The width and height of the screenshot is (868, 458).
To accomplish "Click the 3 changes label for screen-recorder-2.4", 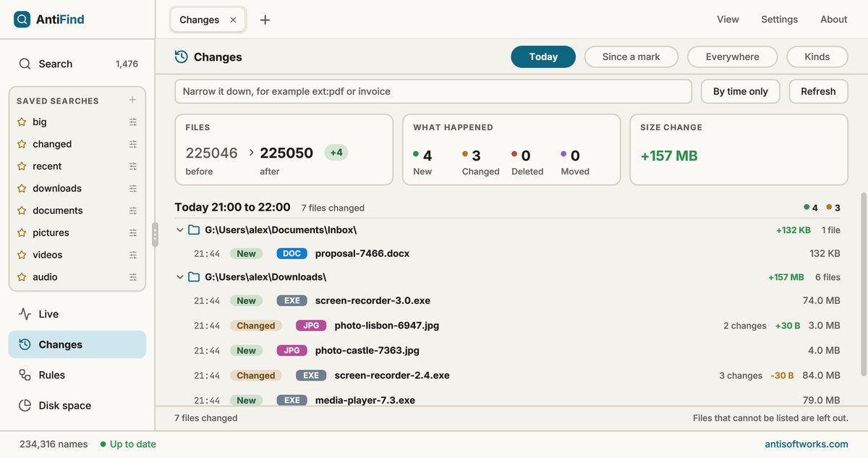I will coord(741,376).
